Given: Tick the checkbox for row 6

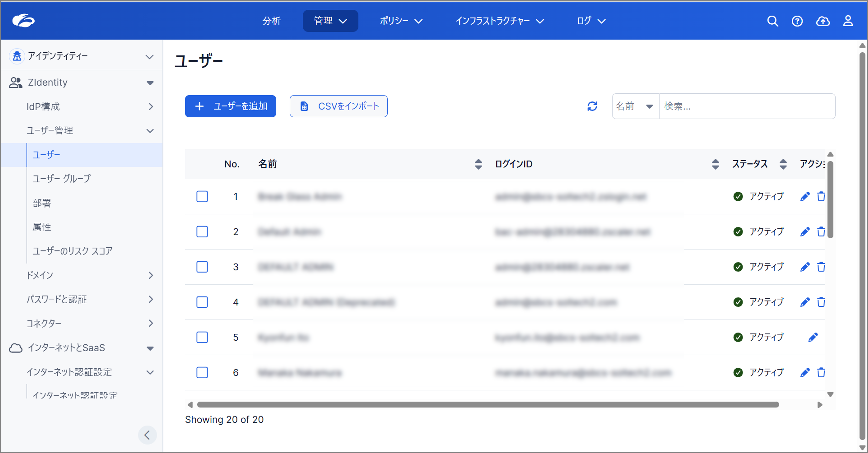Looking at the screenshot, I should (x=202, y=372).
